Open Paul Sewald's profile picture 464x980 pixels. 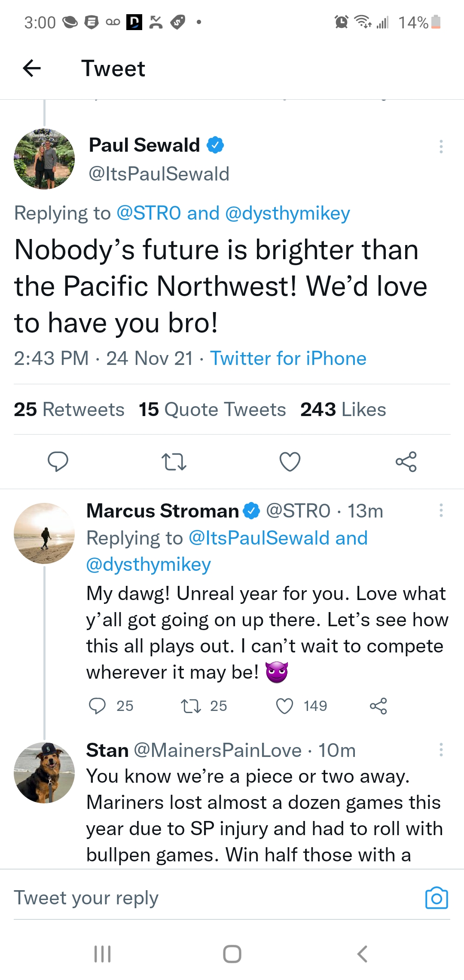click(44, 159)
